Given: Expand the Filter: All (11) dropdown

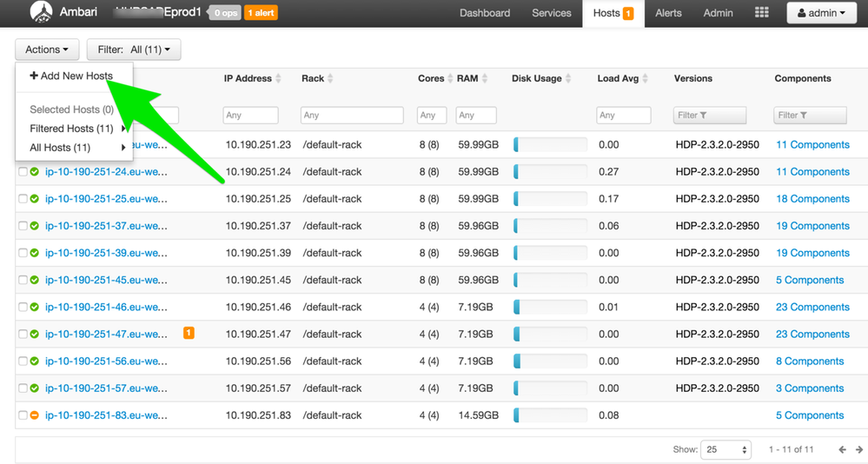Looking at the screenshot, I should coord(134,50).
